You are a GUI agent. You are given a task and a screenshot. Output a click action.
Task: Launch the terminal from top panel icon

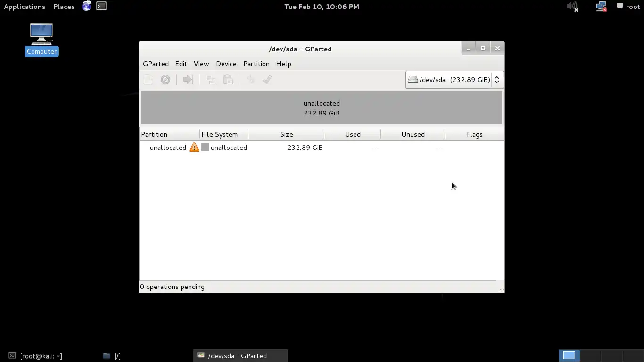(101, 6)
